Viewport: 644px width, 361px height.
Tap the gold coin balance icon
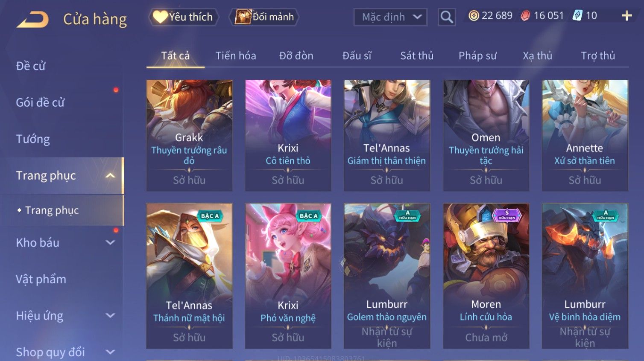point(474,16)
